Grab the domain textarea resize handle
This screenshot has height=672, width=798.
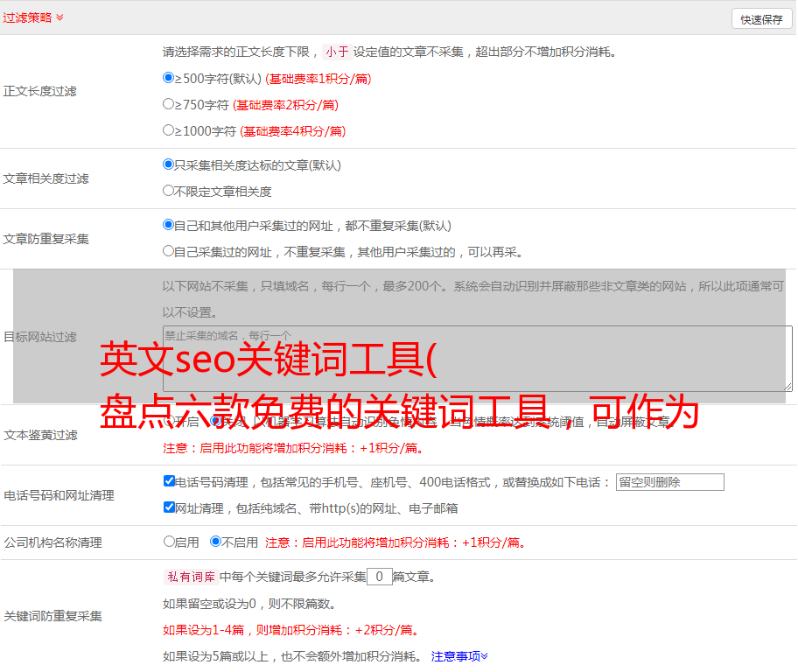point(787,387)
